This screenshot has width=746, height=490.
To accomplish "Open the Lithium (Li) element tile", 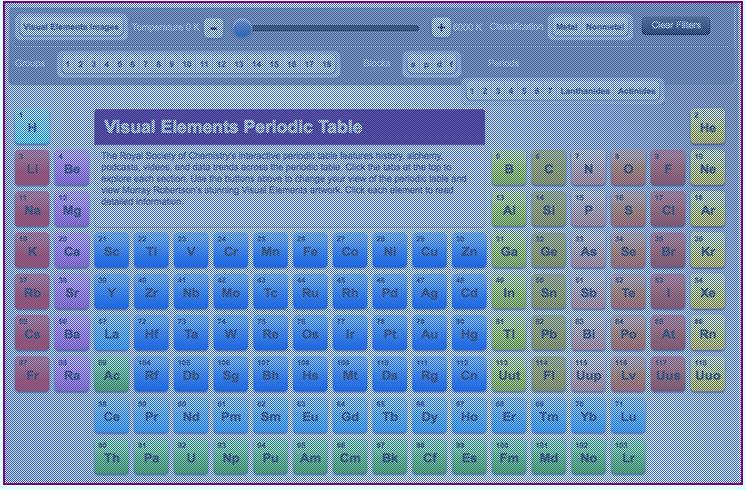I will 32,168.
